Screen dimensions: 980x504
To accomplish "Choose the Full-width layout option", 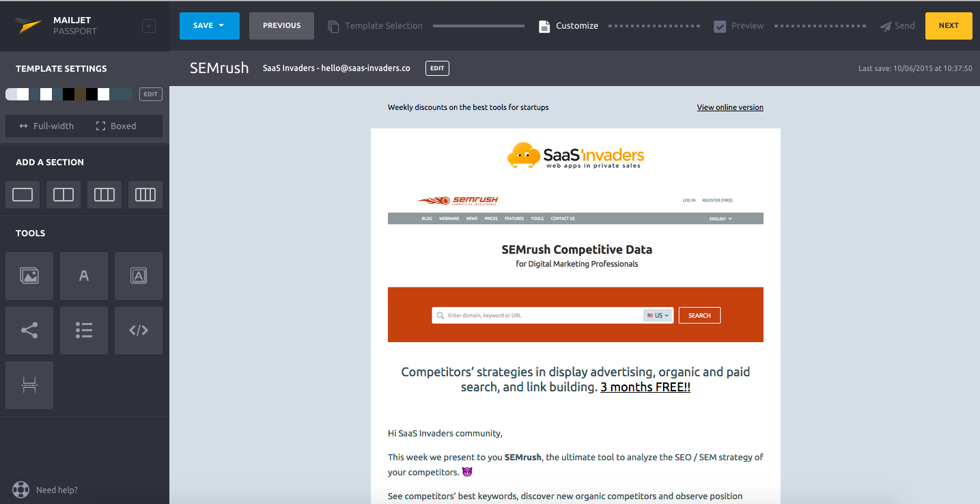I will coord(46,126).
